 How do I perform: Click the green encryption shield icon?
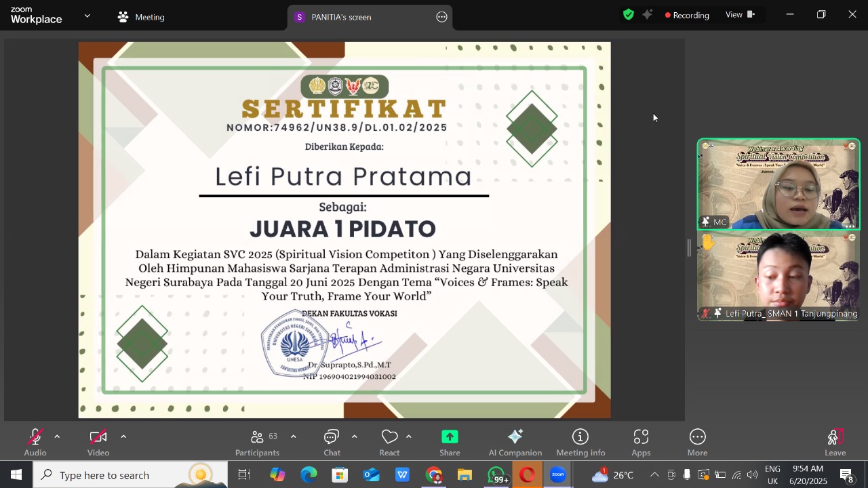coord(629,15)
